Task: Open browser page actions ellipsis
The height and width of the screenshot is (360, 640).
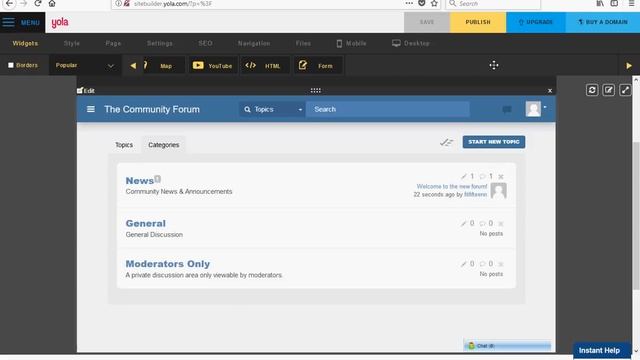Action: tap(409, 3)
